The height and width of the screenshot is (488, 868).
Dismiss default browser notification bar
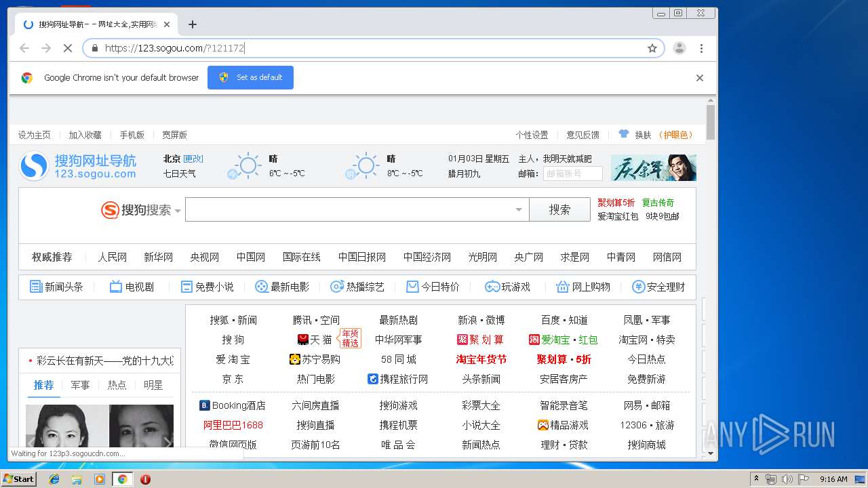pos(700,78)
